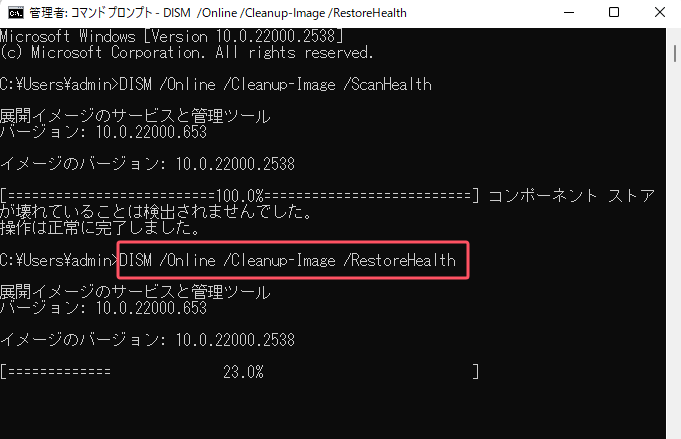Image resolution: width=681 pixels, height=439 pixels.
Task: Click the 23.0% progress indicator
Action: tap(243, 372)
